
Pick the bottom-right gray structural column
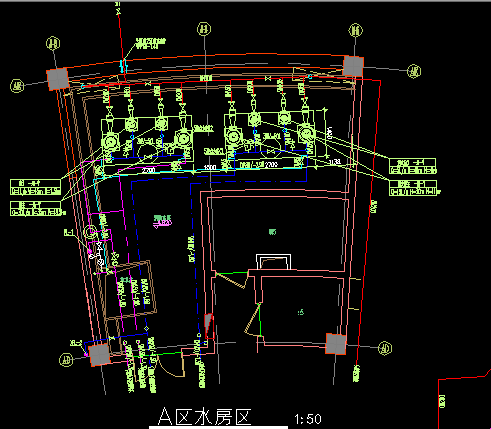click(336, 344)
